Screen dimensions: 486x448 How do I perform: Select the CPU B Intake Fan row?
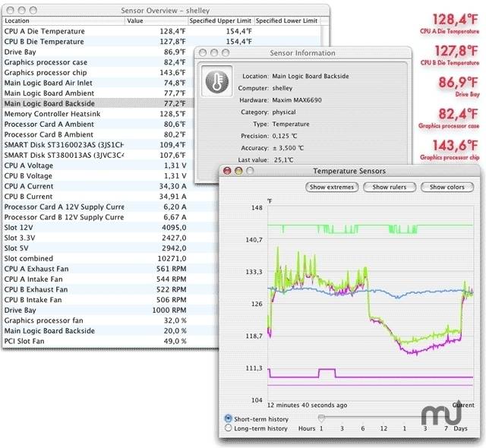tap(110, 300)
